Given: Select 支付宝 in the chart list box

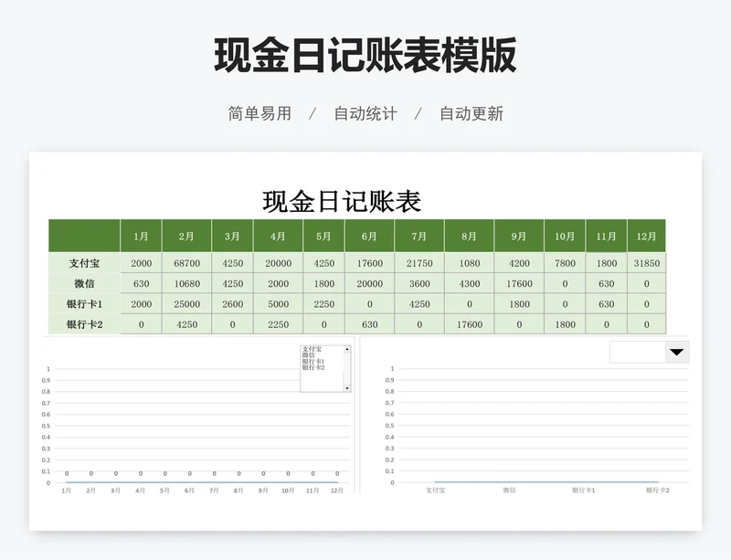Looking at the screenshot, I should coord(312,349).
